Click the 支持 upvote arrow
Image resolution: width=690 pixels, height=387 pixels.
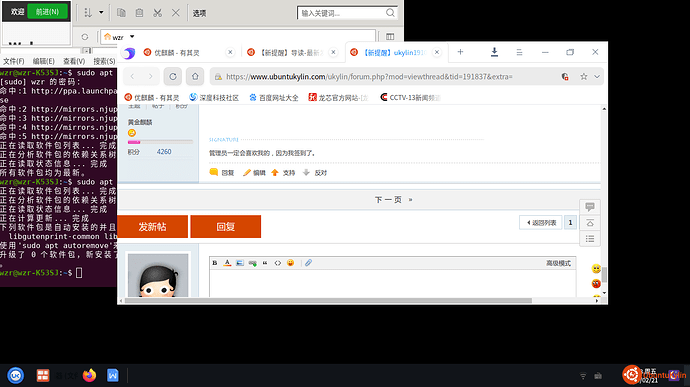coord(283,173)
